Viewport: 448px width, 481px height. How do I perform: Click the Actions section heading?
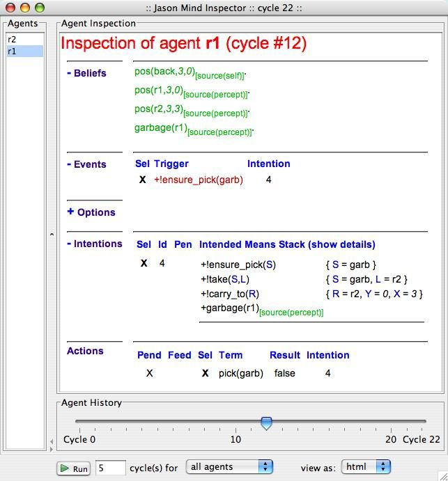pyautogui.click(x=85, y=351)
